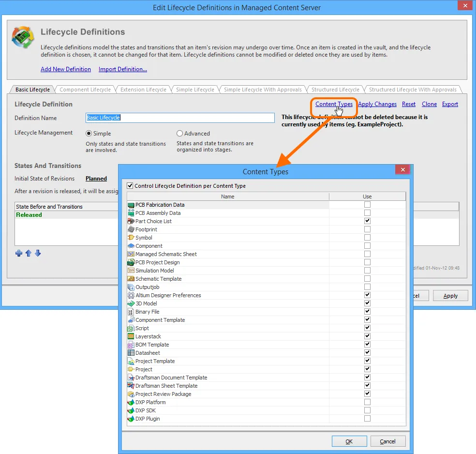This screenshot has width=476, height=454.
Task: Confirm Content Types dialog with OK
Action: (x=349, y=441)
